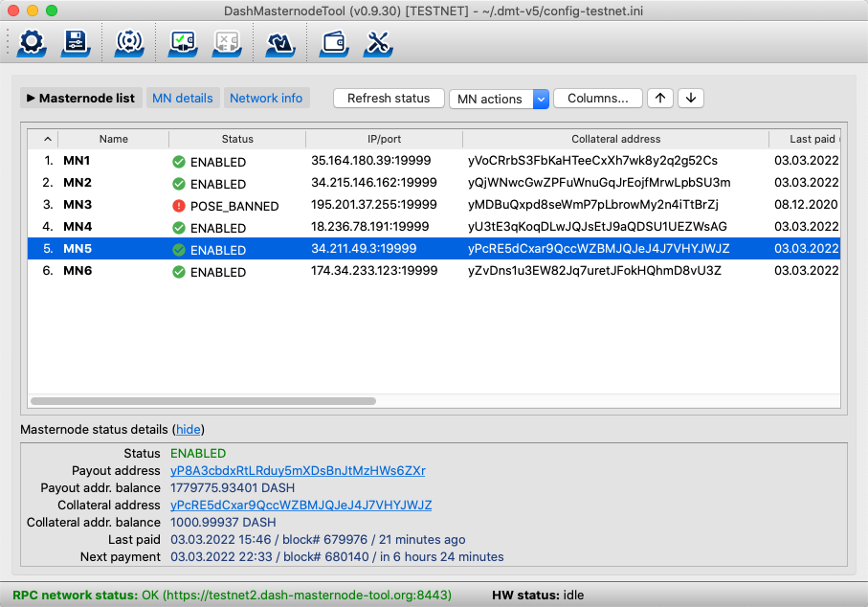Click the test hardware wallet connection icon

point(183,43)
